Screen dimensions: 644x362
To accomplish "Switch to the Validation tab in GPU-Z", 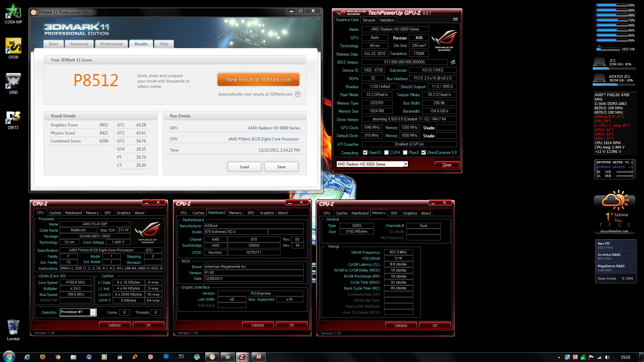I will pyautogui.click(x=387, y=20).
